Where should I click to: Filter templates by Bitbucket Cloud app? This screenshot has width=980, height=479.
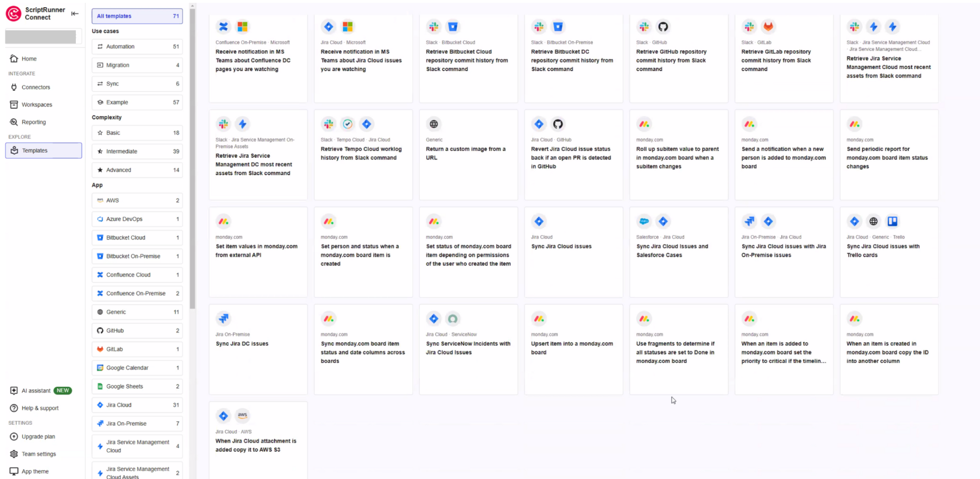137,238
